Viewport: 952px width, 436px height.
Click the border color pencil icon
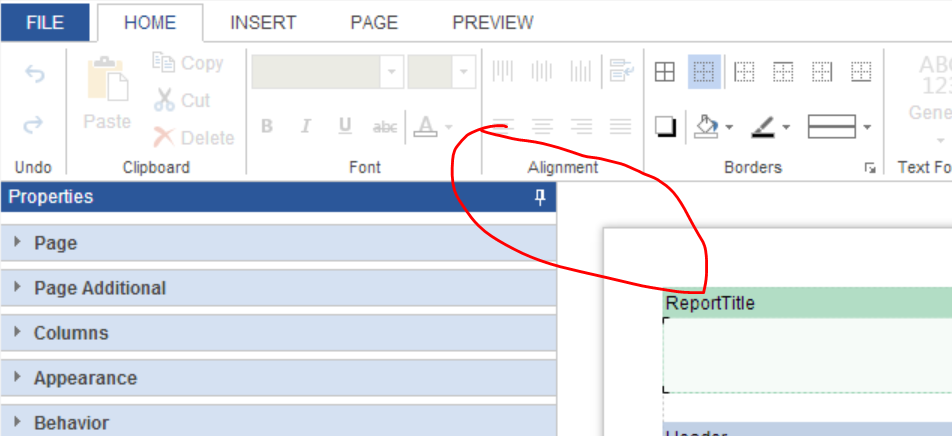coord(762,126)
